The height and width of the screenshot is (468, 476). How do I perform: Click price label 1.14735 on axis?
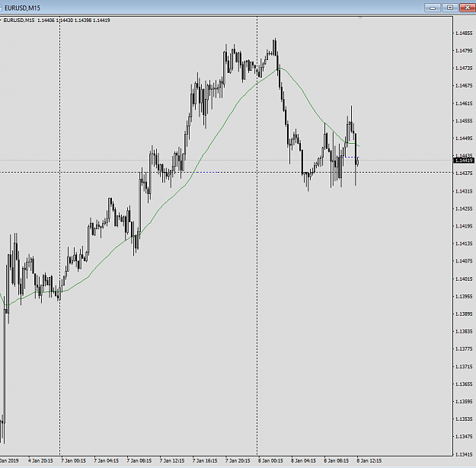[x=464, y=68]
